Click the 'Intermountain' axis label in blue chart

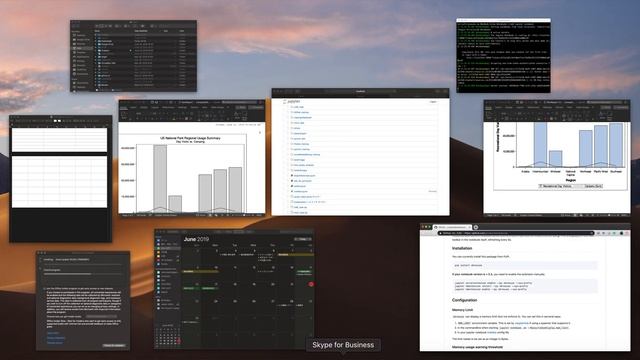[540, 171]
